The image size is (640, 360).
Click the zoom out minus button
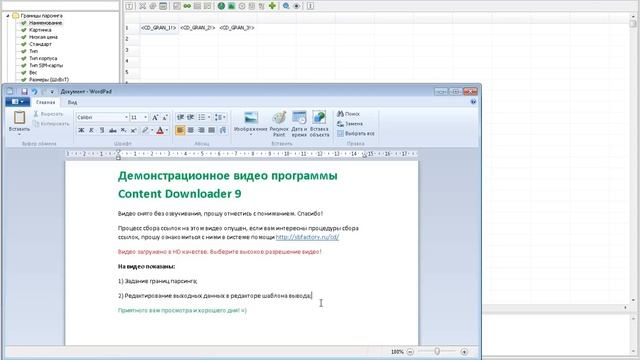(410, 352)
